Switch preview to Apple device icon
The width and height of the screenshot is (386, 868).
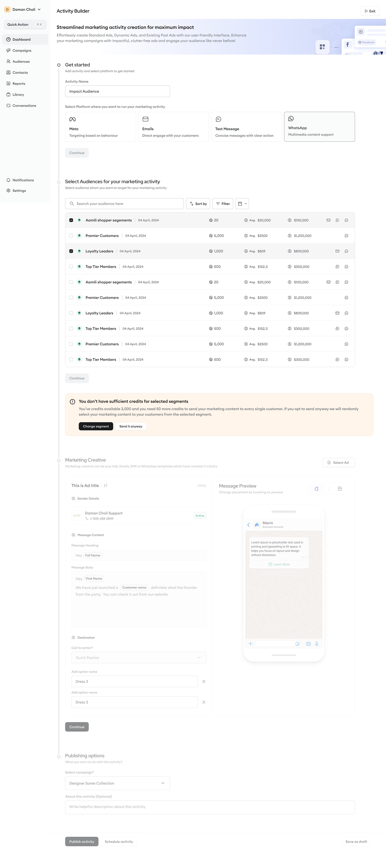tap(317, 489)
